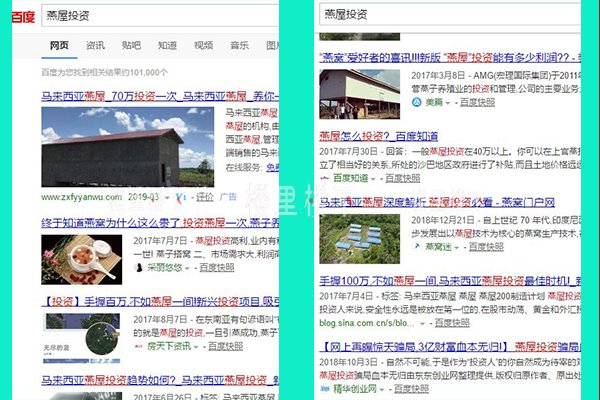Open the 贴吧 tab
Image resolution: width=600 pixels, height=400 pixels.
(131, 46)
